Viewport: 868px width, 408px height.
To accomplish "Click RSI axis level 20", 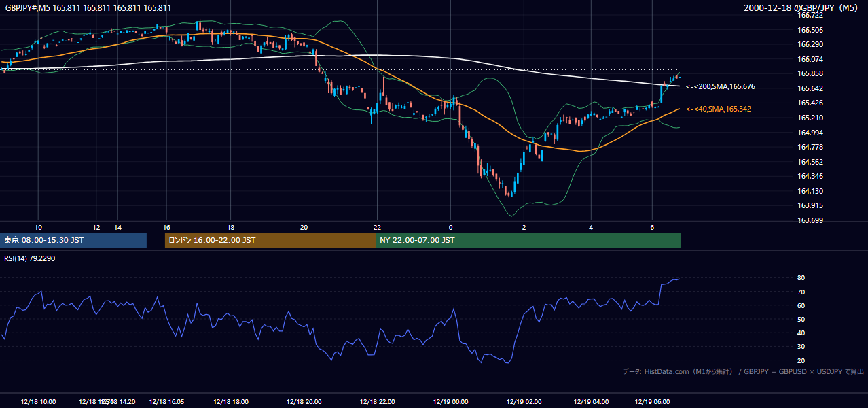I will coord(801,360).
